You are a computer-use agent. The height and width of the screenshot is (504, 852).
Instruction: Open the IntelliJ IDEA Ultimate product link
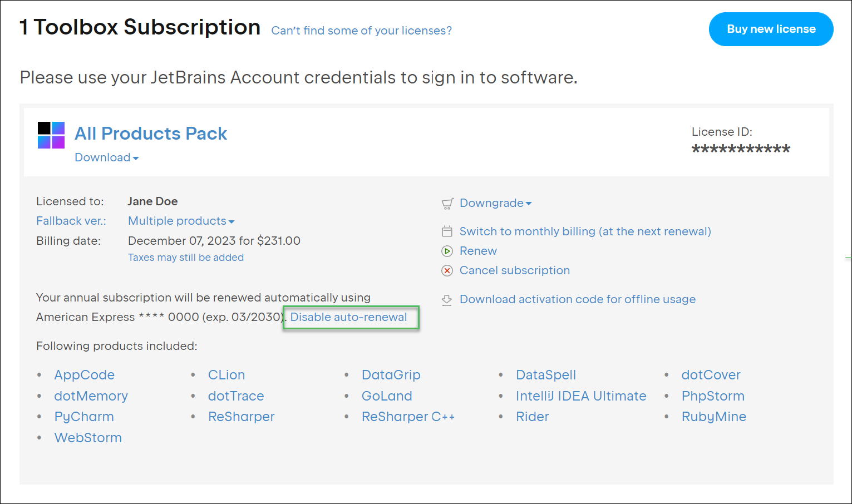(580, 396)
